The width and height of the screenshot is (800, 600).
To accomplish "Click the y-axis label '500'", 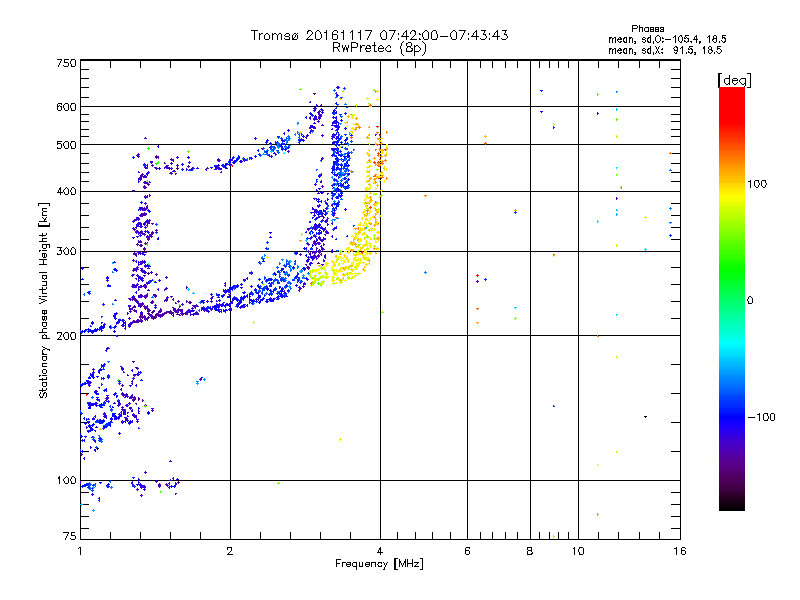I will pyautogui.click(x=66, y=145).
